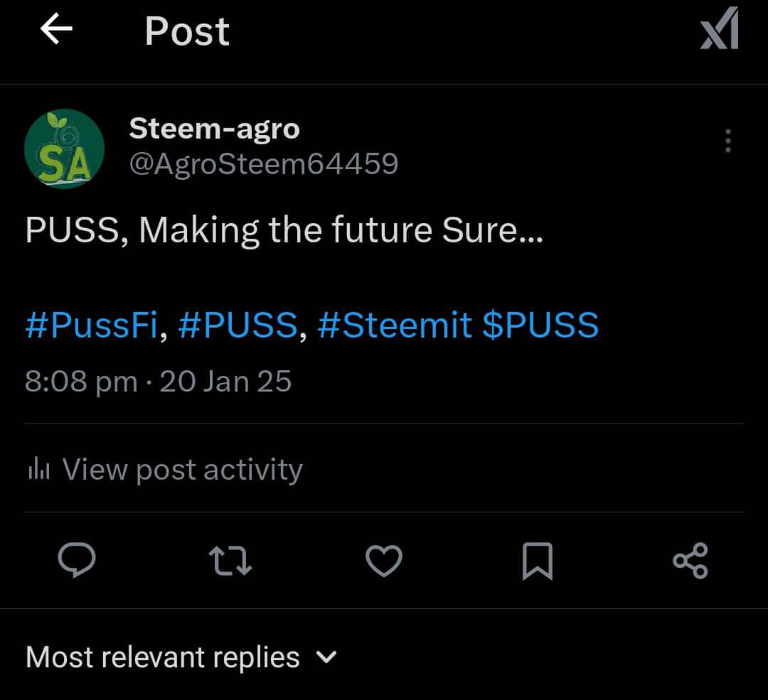Viewport: 768px width, 700px height.
Task: Tap the back arrow icon
Action: 56,30
